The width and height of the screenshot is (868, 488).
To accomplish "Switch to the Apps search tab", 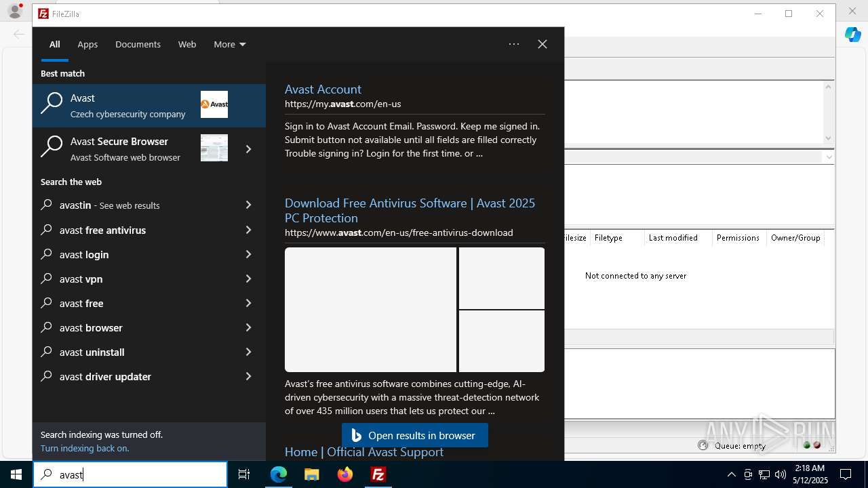I will point(87,44).
